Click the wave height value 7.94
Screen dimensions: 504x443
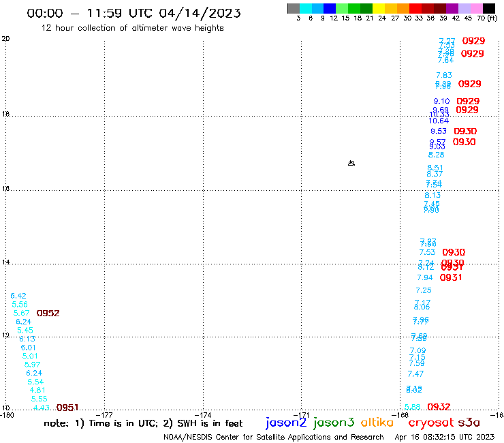coord(424,277)
